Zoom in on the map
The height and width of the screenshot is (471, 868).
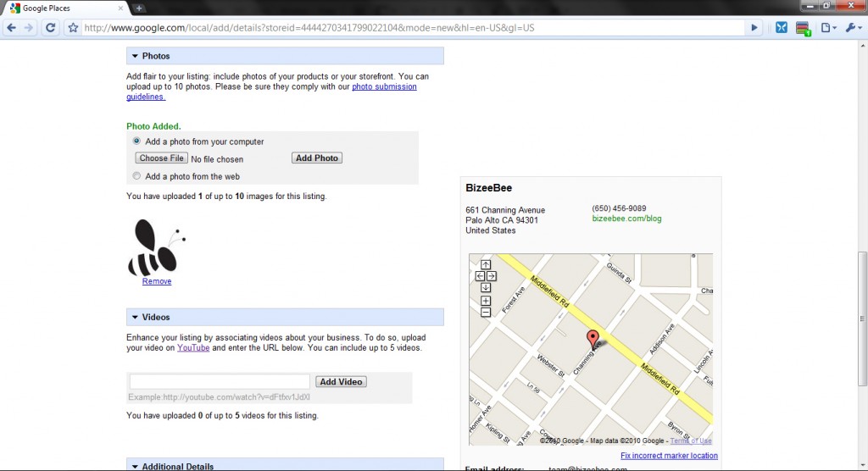[486, 301]
